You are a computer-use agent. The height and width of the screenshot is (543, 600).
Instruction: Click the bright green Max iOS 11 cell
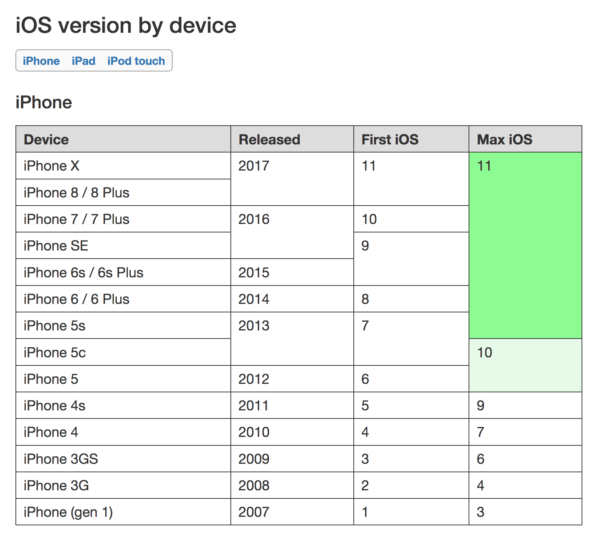tap(525, 245)
